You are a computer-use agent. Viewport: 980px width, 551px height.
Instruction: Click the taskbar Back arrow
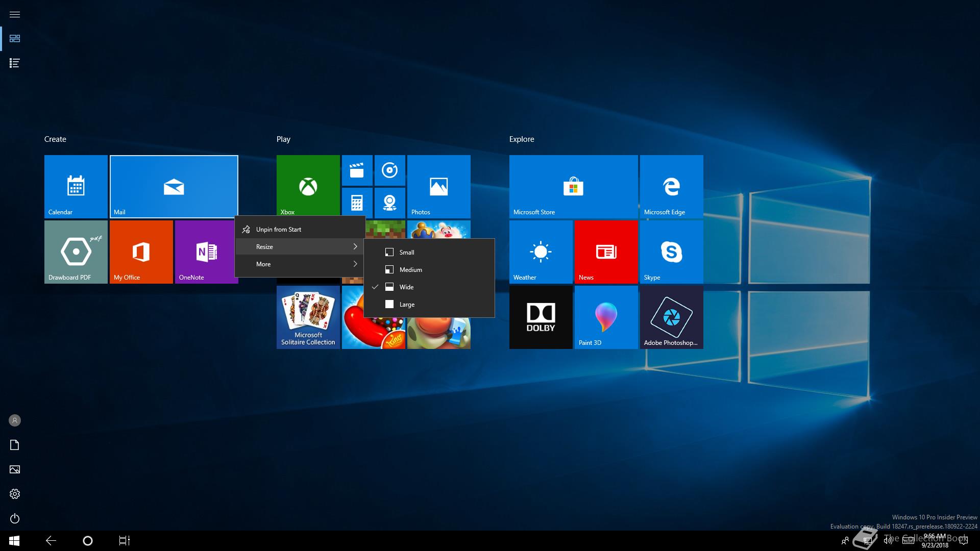(51, 541)
